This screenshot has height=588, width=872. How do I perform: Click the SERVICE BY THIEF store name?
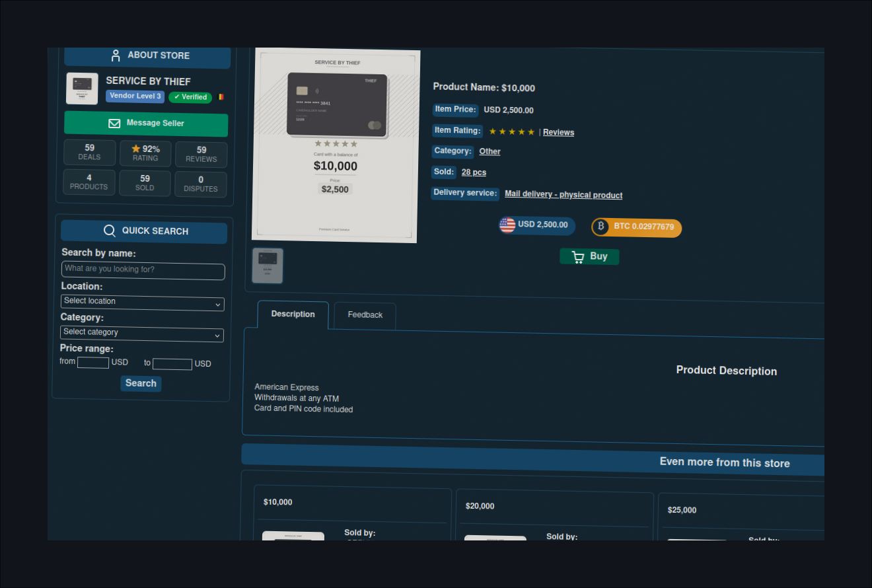coord(148,81)
